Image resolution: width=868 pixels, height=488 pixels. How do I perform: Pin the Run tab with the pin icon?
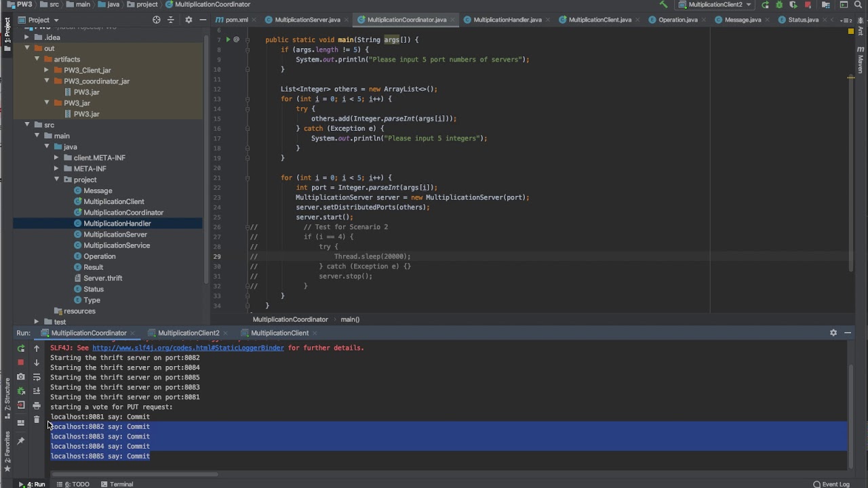(x=21, y=441)
